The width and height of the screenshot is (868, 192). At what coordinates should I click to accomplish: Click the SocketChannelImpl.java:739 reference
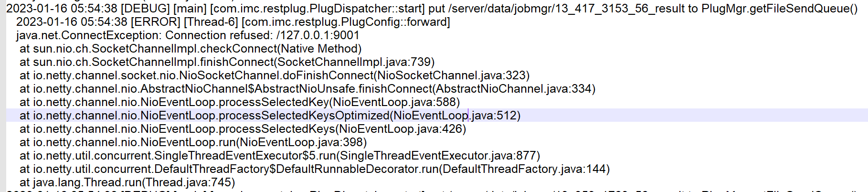(354, 62)
